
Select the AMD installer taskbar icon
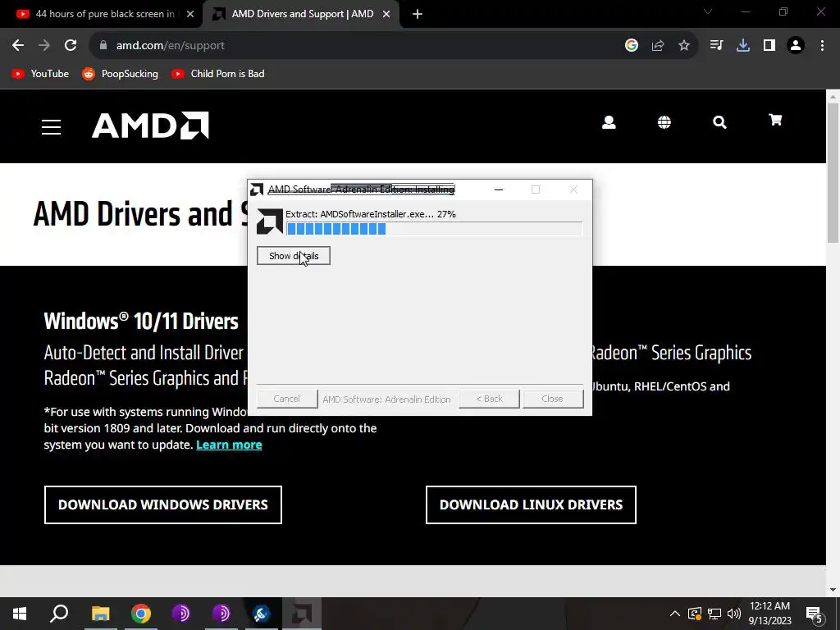click(x=302, y=614)
